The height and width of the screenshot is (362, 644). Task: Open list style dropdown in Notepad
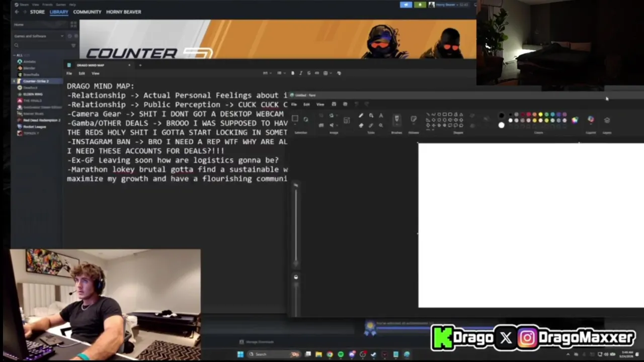tap(280, 73)
